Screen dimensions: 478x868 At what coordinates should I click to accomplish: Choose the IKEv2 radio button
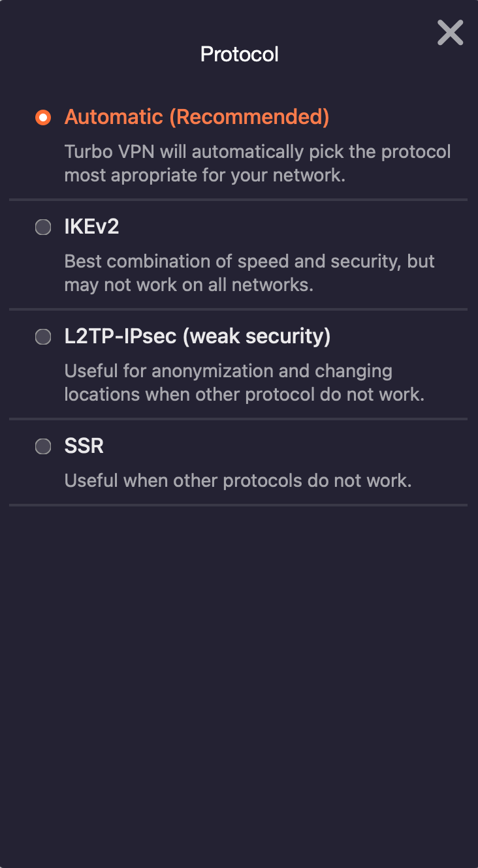pos(43,227)
